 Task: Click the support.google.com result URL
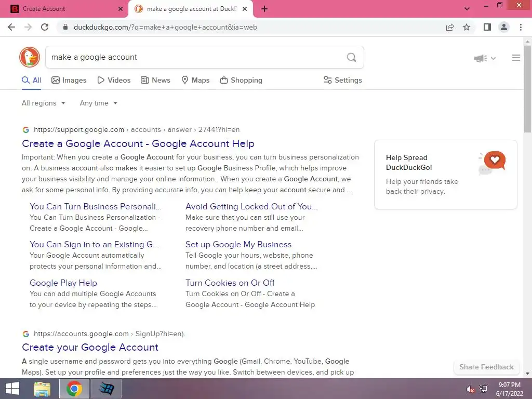click(x=137, y=129)
